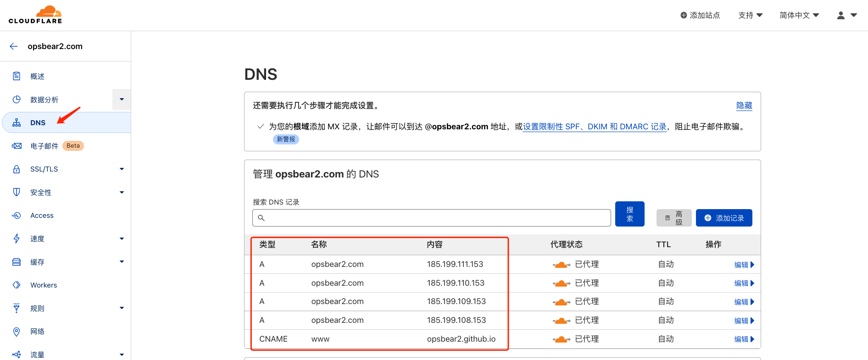Click the 代理状态 column header

click(x=567, y=244)
